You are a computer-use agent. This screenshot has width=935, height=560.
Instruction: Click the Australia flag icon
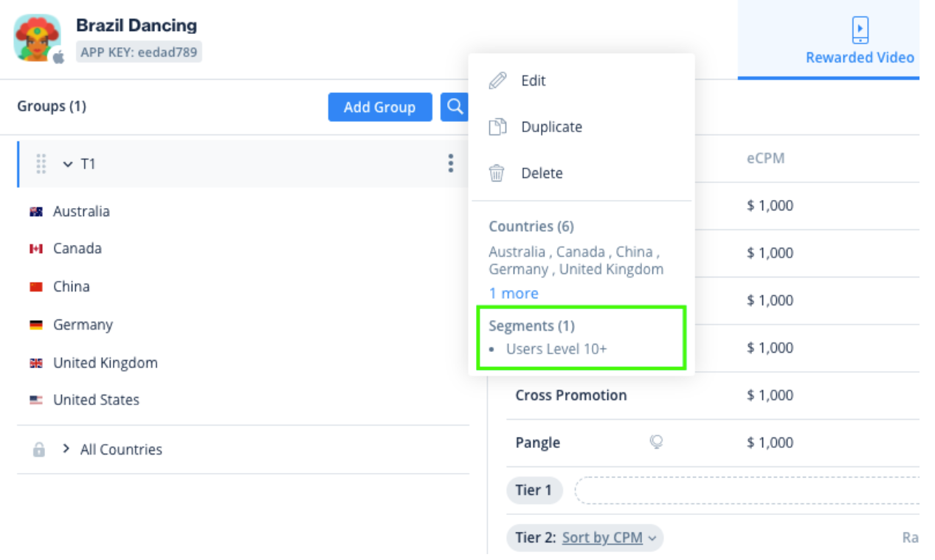35,212
